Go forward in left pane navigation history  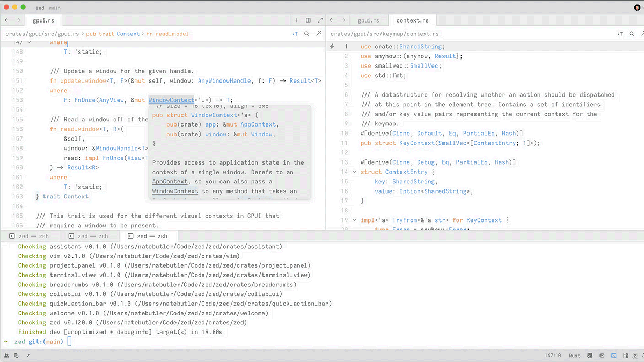[x=19, y=20]
